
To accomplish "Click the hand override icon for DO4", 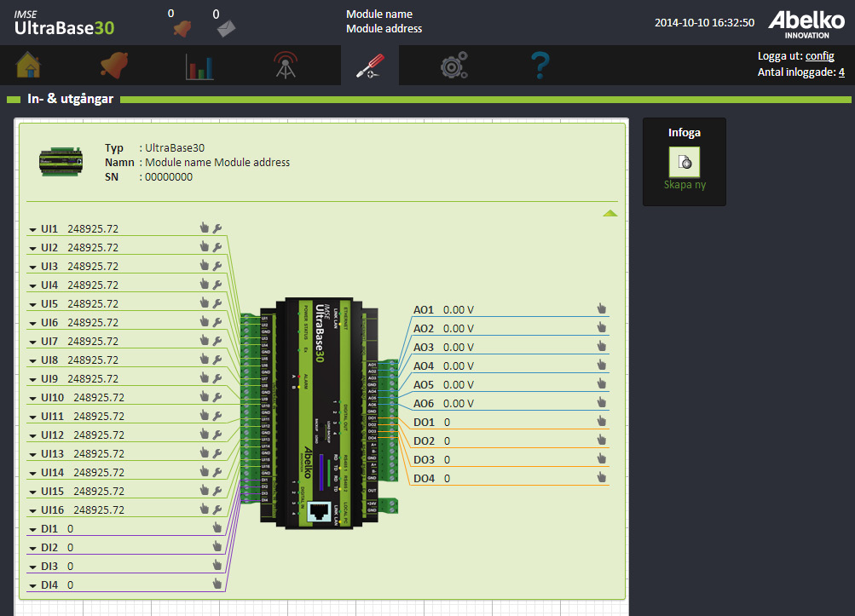I will 602,477.
